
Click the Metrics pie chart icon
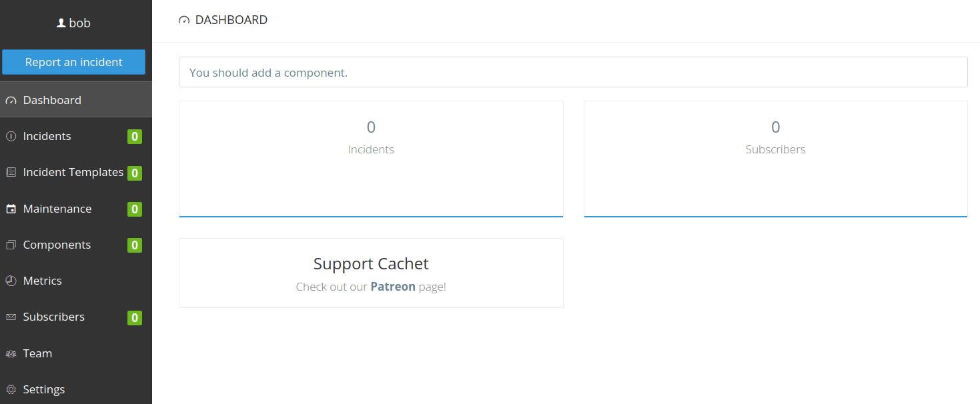(11, 281)
